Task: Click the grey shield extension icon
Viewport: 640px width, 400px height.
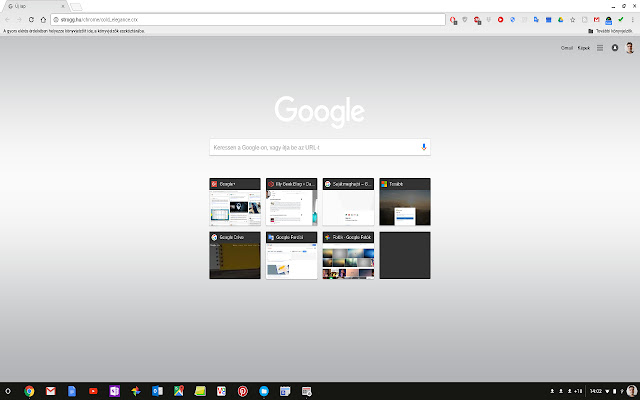Action: tap(464, 20)
